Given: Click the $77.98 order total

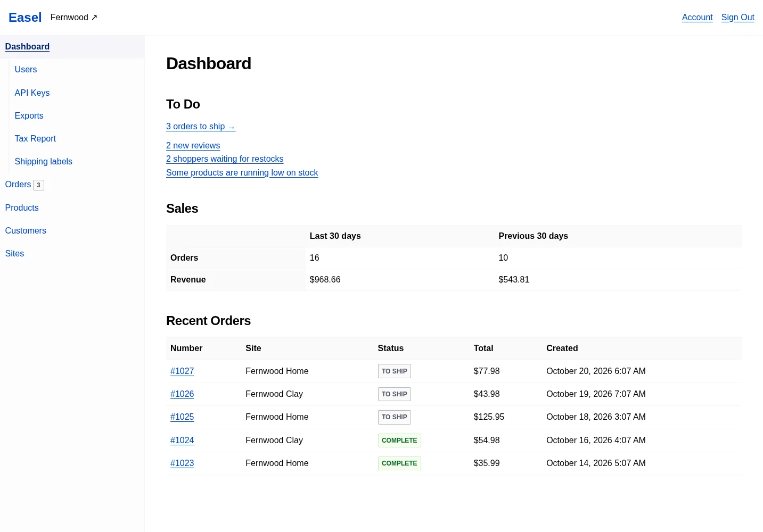Looking at the screenshot, I should (x=487, y=371).
